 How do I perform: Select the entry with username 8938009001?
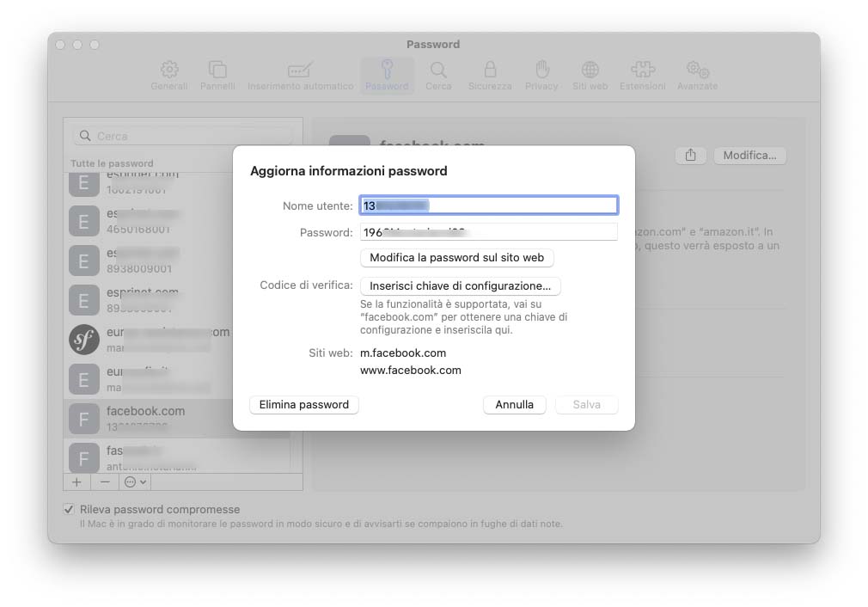pyautogui.click(x=177, y=261)
